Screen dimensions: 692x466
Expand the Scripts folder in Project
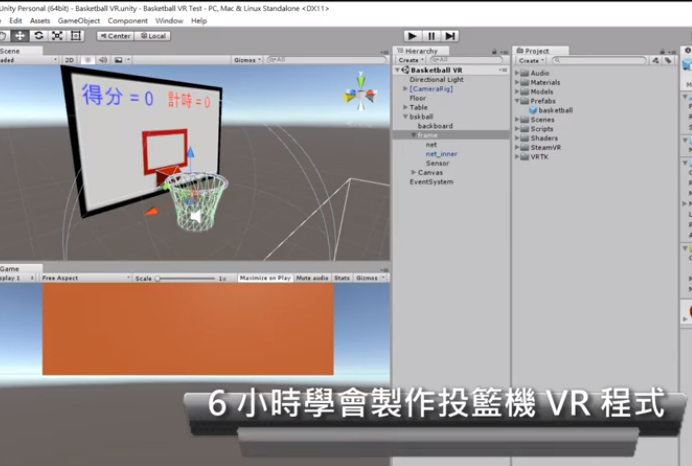pos(520,129)
